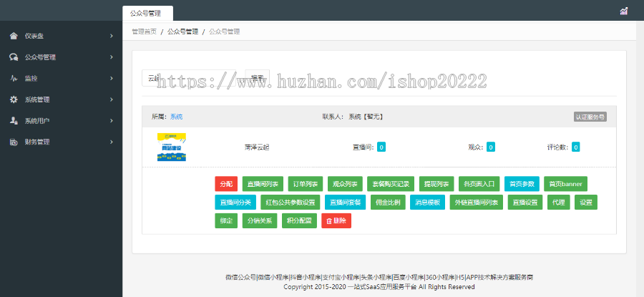The width and height of the screenshot is (644, 297).
Task: Expand the 系统管理 chevron arrow
Action: click(x=112, y=99)
